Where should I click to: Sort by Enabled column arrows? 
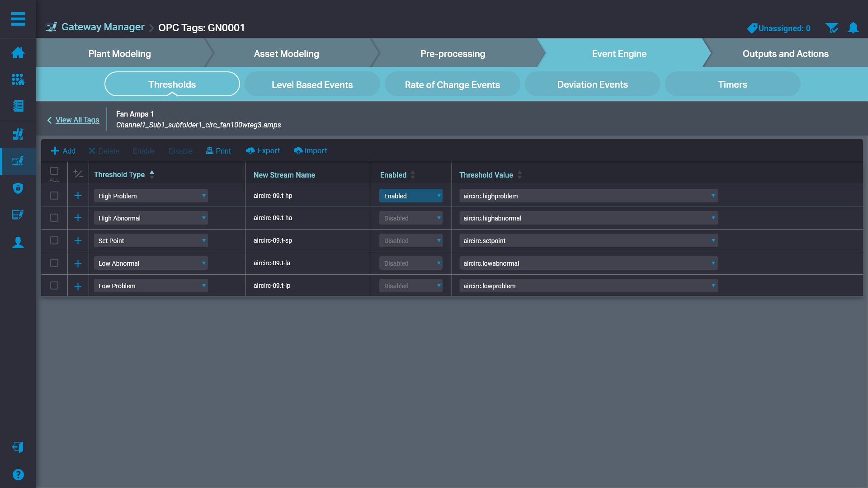(x=413, y=175)
